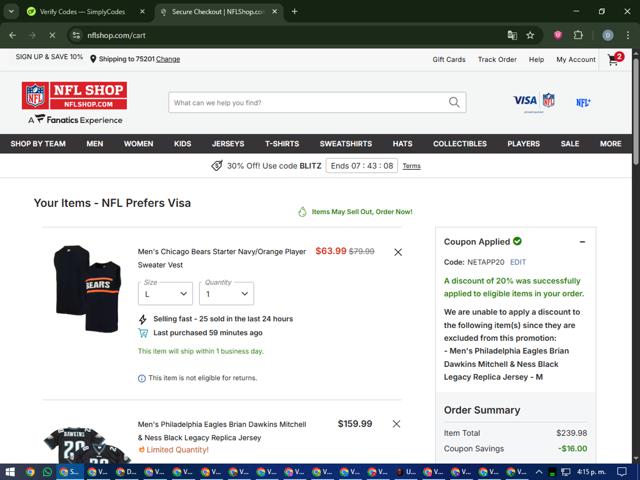Open the shopping cart icon
This screenshot has width=640, height=480.
pyautogui.click(x=615, y=59)
